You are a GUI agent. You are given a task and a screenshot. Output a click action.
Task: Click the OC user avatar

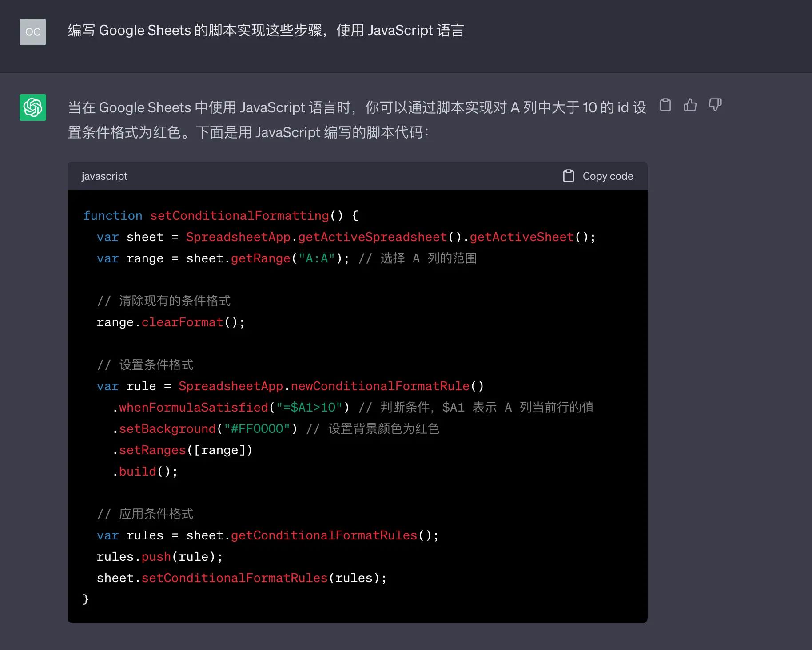[33, 32]
